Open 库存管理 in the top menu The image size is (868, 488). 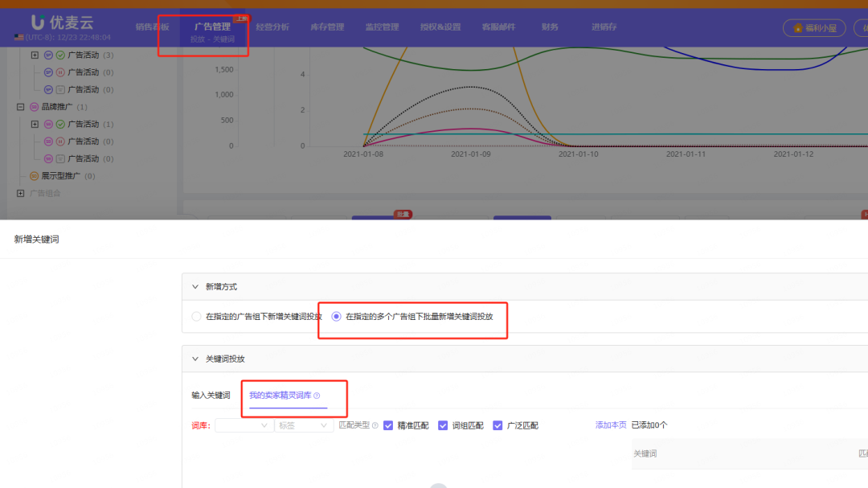click(327, 27)
